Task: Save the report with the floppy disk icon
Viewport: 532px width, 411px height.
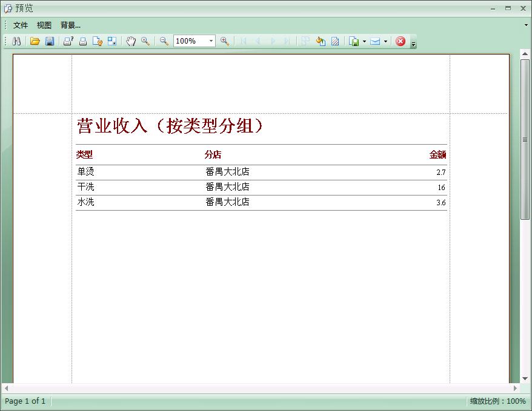Action: (x=50, y=41)
